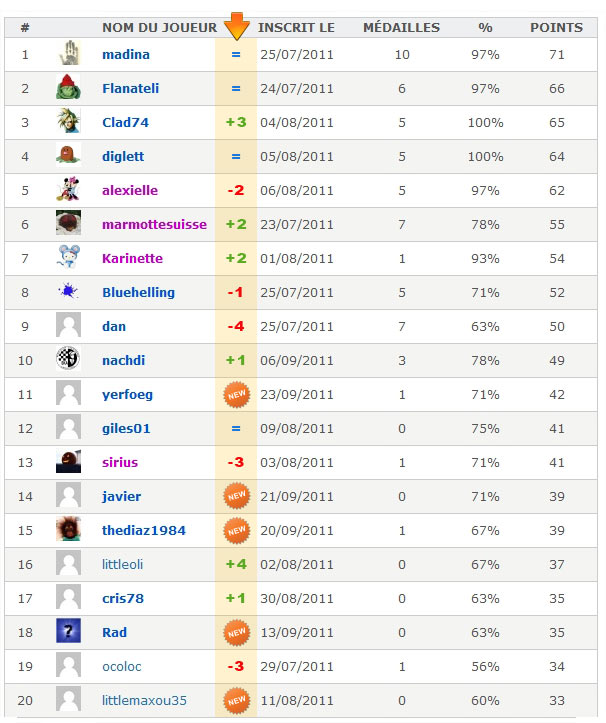Screen dimensions: 606x723
Task: Open Clad74's spiky-hair avatar
Action: [69, 121]
